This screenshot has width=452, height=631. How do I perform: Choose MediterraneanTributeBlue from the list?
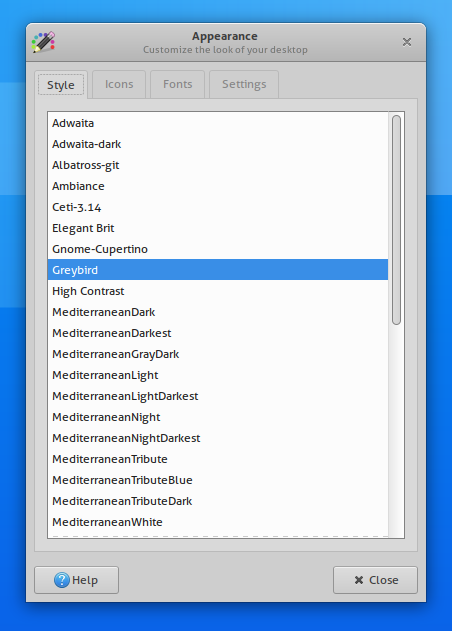218,480
